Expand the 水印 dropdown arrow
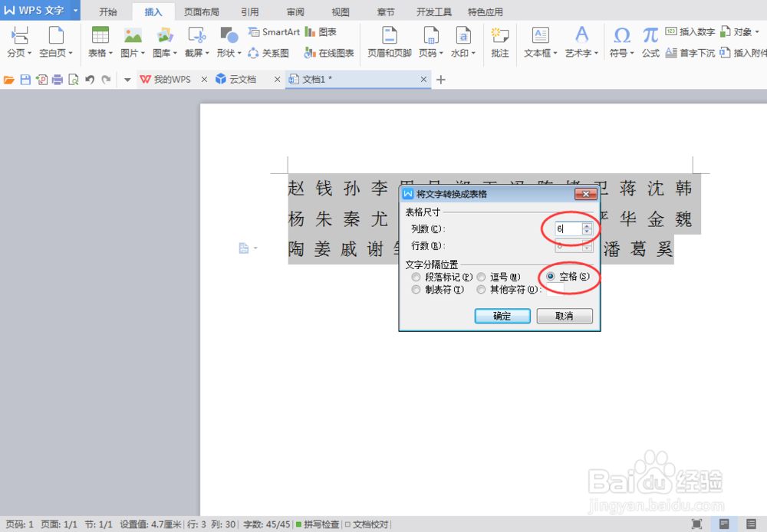Viewport: 767px width, 532px height. (x=473, y=54)
